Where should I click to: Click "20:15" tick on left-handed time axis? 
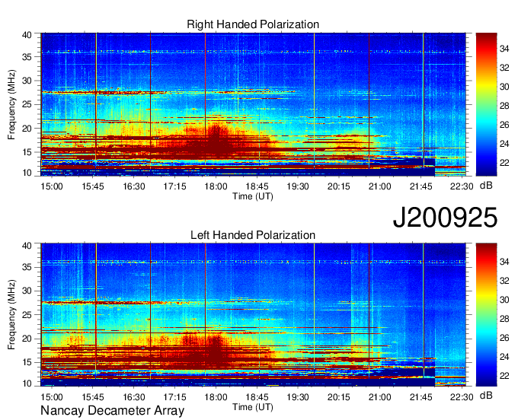tap(339, 397)
